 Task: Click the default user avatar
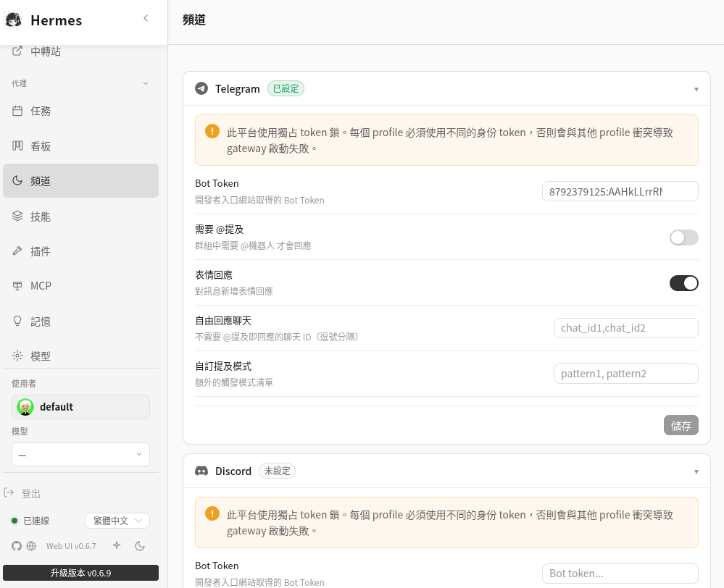(25, 407)
